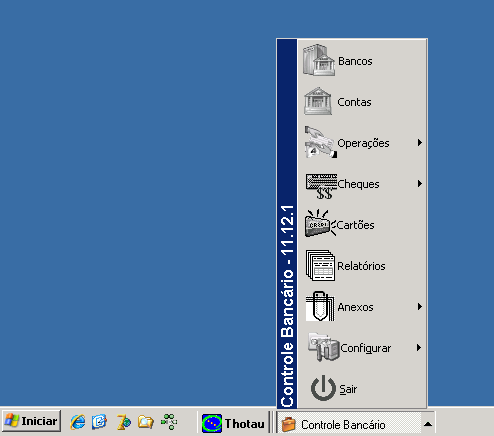Viewport: 494px width, 436px height.
Task: Expand the Configurar submenu arrow
Action: click(x=419, y=348)
